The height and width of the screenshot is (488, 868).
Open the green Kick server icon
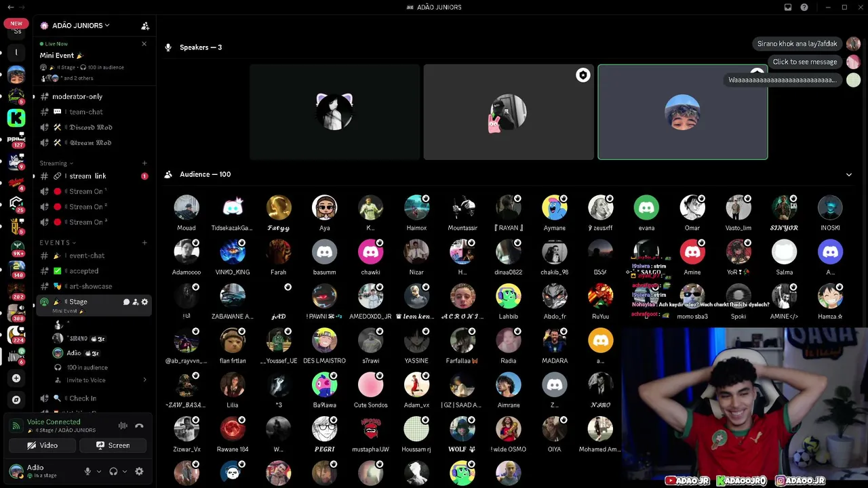16,118
